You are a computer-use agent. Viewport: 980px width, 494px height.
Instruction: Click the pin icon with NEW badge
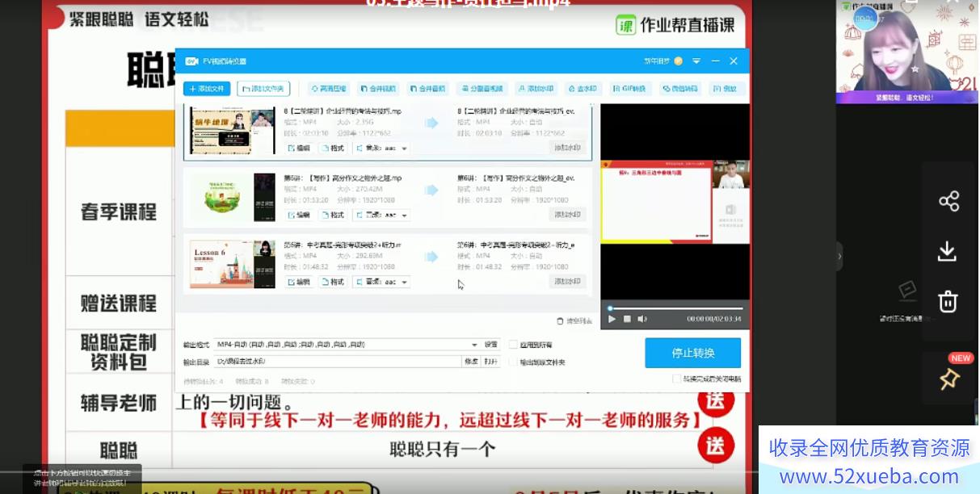coord(949,379)
